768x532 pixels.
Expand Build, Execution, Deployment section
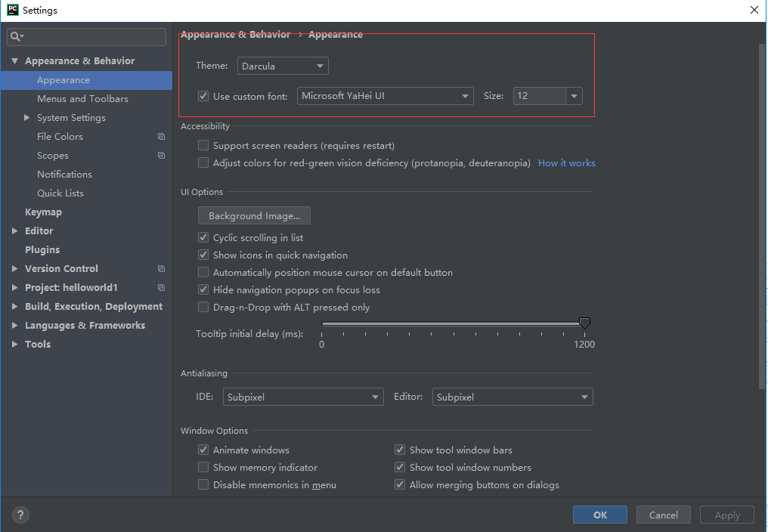click(x=14, y=306)
